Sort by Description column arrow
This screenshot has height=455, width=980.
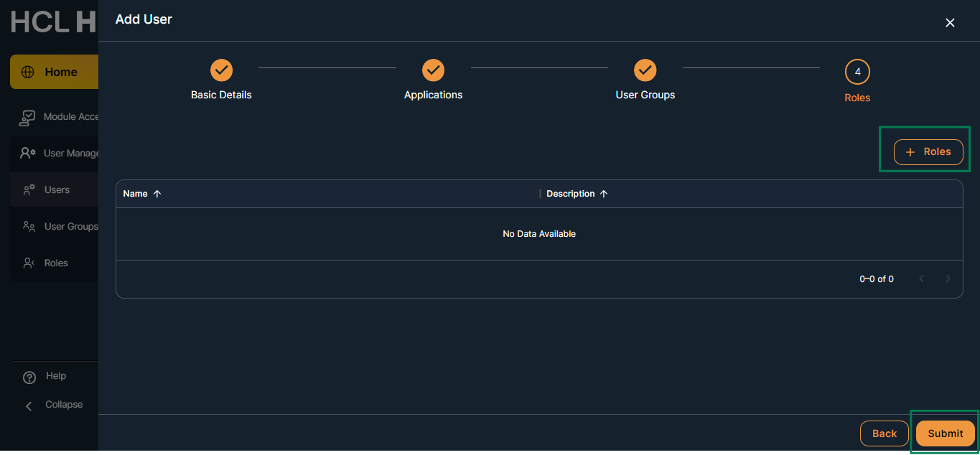[604, 194]
